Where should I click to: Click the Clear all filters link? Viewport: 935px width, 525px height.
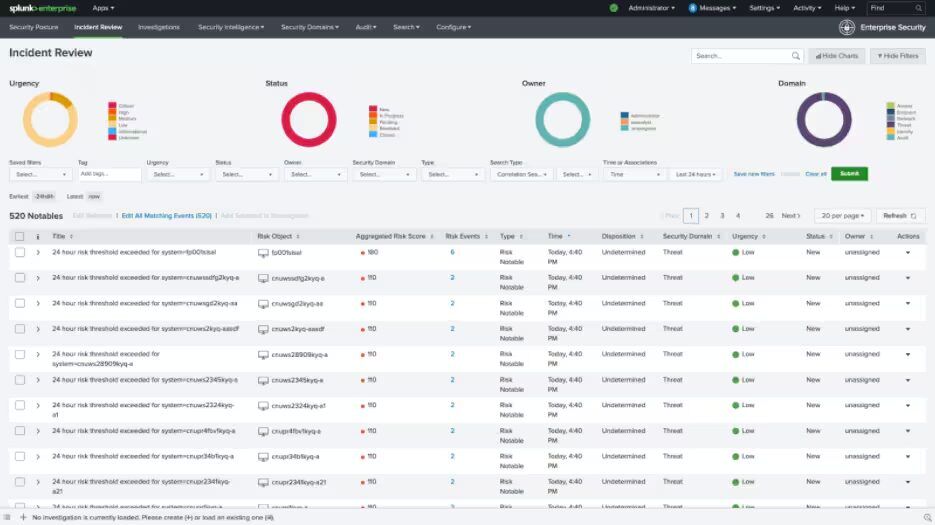click(x=816, y=174)
